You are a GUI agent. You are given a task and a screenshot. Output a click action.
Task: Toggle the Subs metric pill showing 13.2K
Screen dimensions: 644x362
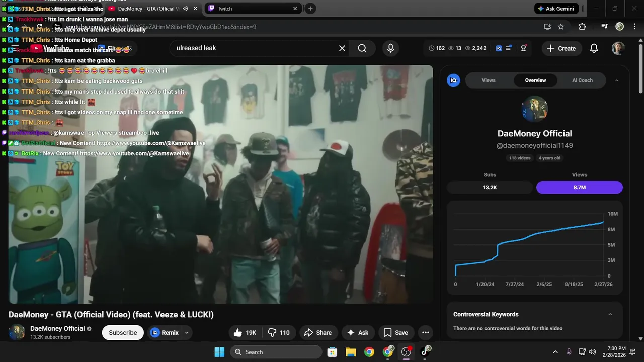coord(490,187)
